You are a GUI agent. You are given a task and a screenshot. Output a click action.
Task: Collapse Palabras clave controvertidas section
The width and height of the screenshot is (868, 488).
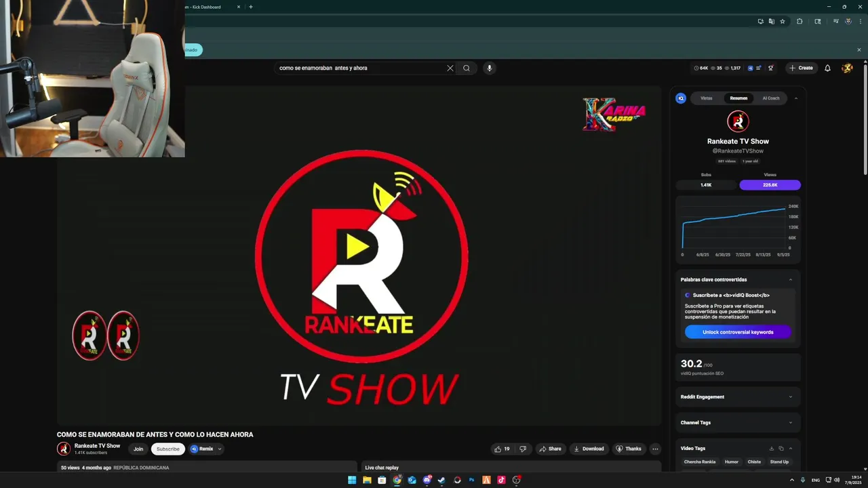791,279
